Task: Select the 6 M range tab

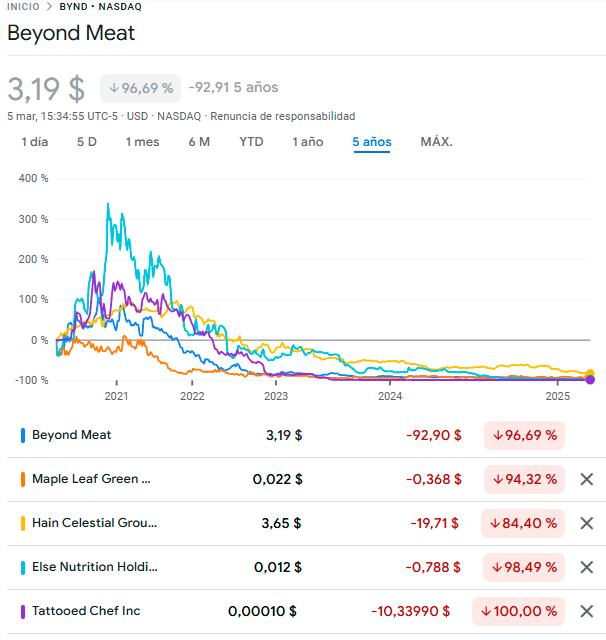Action: [x=199, y=142]
